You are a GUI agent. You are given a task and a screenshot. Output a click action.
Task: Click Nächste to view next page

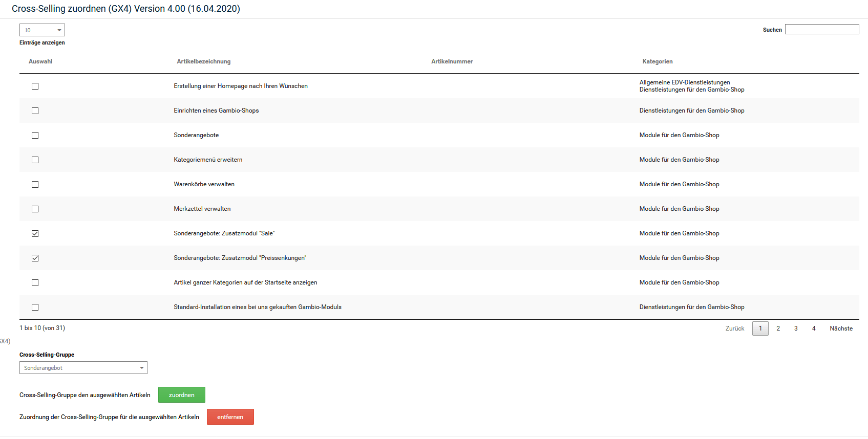click(841, 328)
